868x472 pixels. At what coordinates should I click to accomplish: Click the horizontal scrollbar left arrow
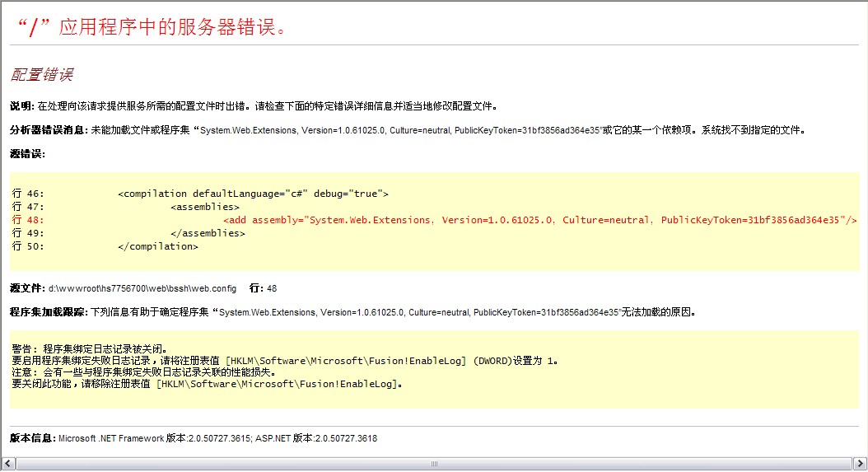(8, 464)
